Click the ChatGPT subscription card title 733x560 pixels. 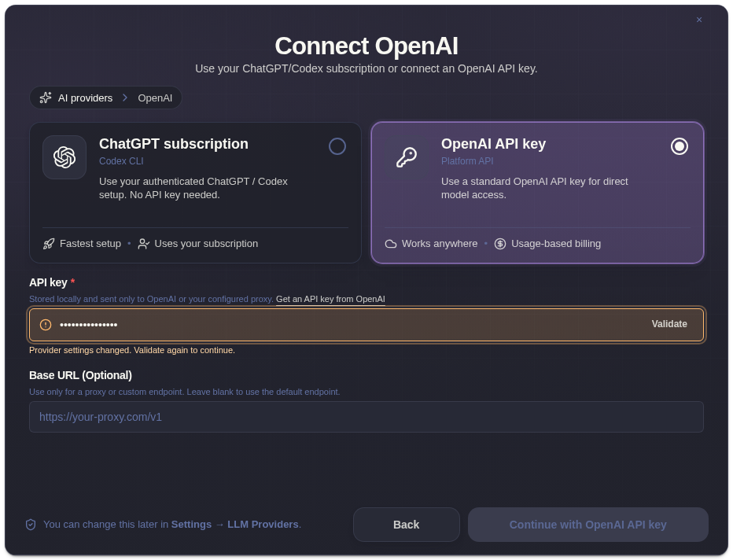click(x=174, y=144)
